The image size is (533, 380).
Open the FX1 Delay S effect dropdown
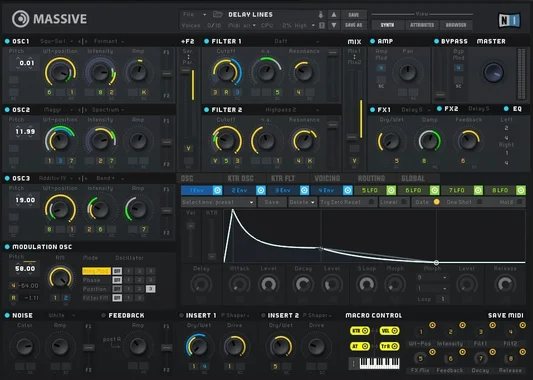[x=416, y=110]
